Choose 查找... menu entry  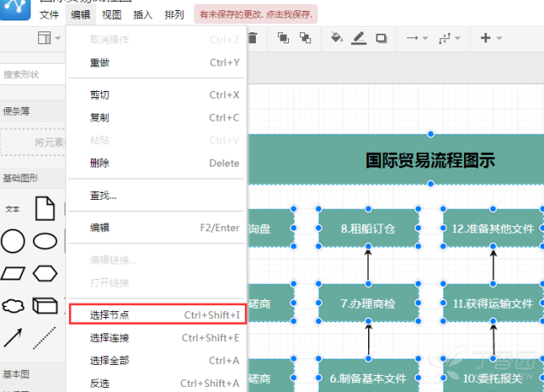156,196
